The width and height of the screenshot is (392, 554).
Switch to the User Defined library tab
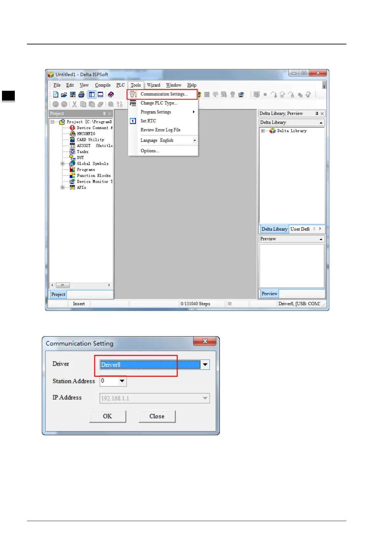click(x=300, y=229)
